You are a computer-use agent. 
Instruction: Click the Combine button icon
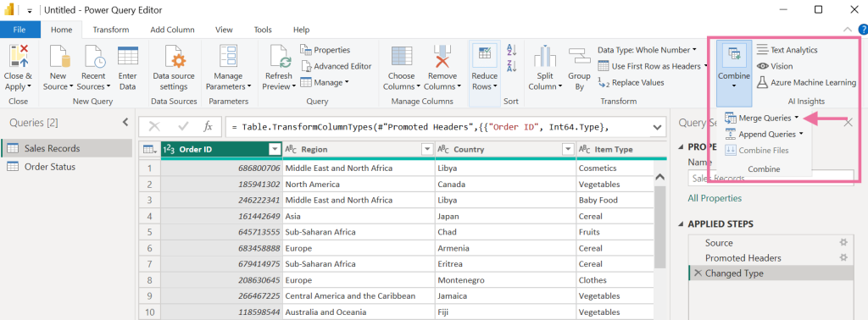tap(734, 54)
